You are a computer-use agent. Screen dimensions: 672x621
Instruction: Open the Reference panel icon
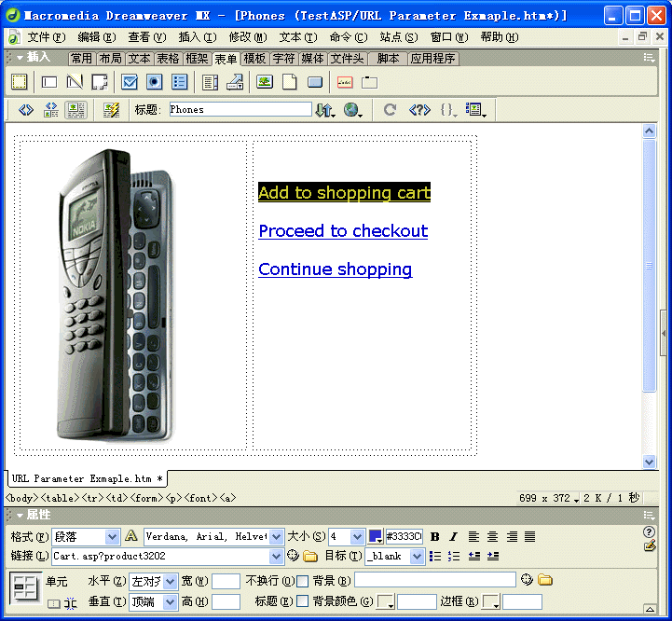(x=419, y=110)
